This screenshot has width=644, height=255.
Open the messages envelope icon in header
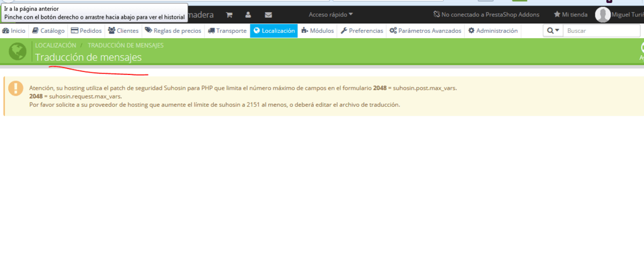click(x=268, y=15)
